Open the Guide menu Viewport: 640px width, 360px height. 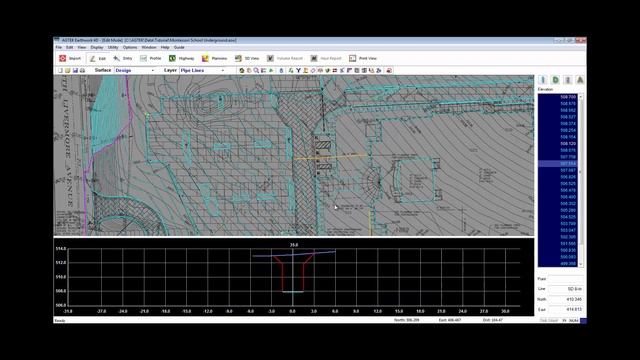179,47
